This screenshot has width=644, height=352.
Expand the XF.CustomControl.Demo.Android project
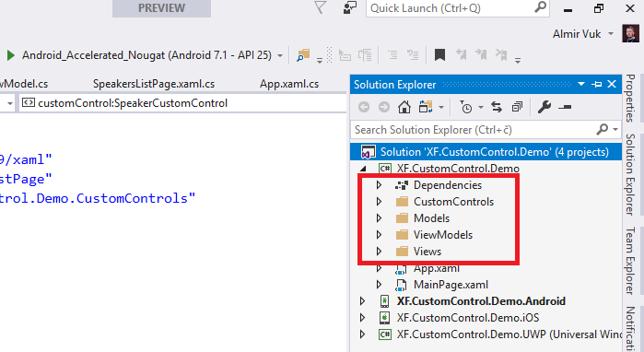(x=362, y=301)
